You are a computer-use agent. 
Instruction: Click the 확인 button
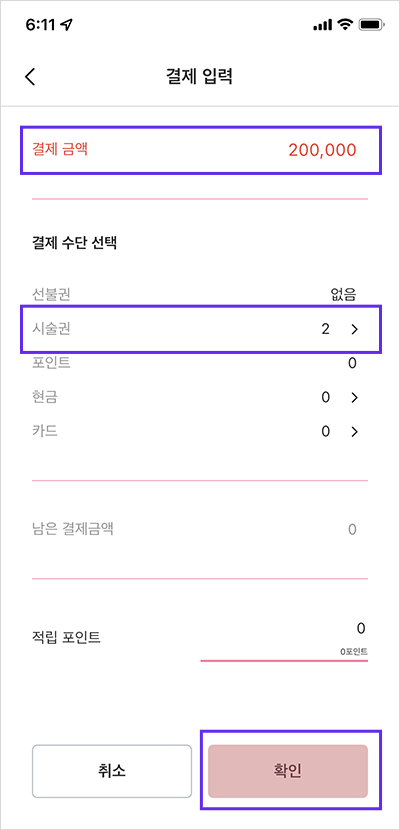click(x=288, y=771)
